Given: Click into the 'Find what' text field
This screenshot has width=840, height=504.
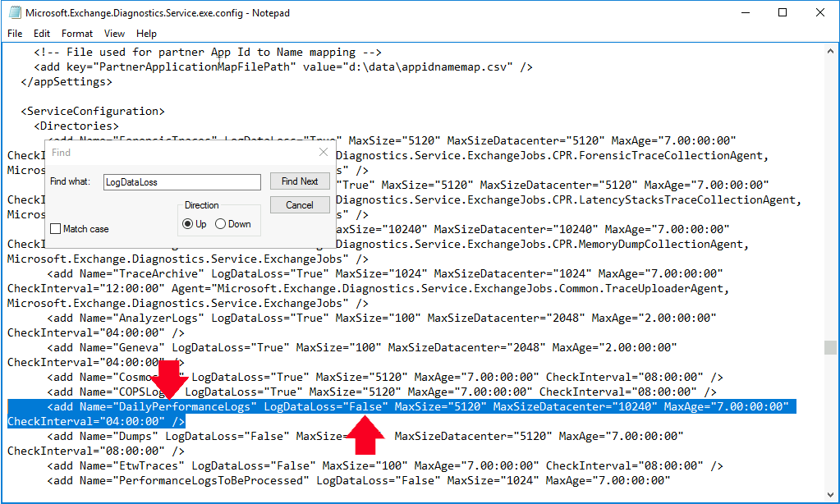Looking at the screenshot, I should [182, 182].
